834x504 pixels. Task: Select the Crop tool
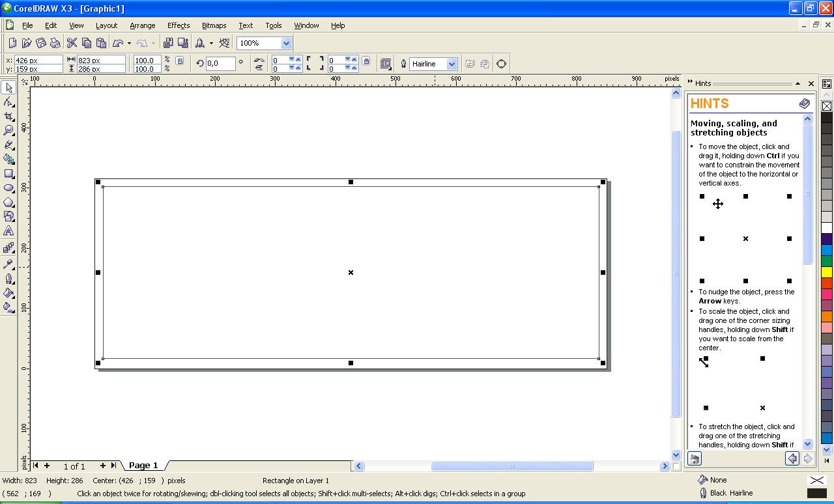[9, 116]
